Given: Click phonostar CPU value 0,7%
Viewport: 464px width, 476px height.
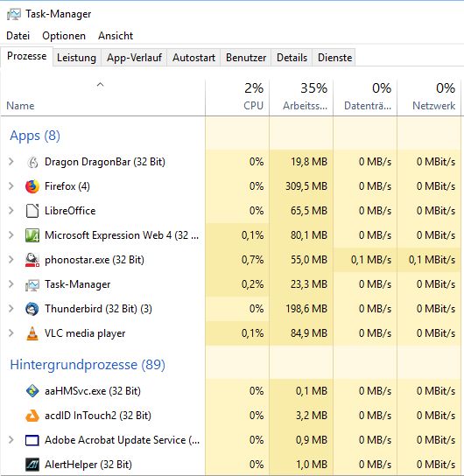Looking at the screenshot, I should [x=252, y=260].
